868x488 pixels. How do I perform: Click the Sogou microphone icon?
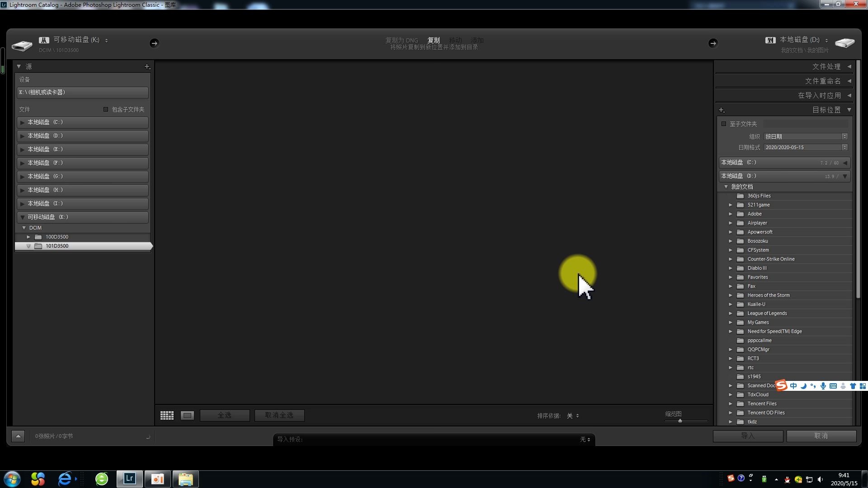coord(823,386)
